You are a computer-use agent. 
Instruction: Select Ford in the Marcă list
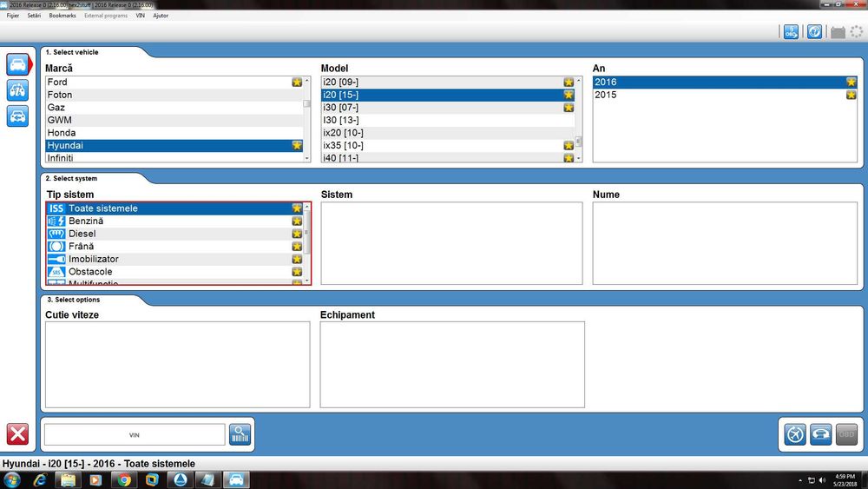(174, 82)
